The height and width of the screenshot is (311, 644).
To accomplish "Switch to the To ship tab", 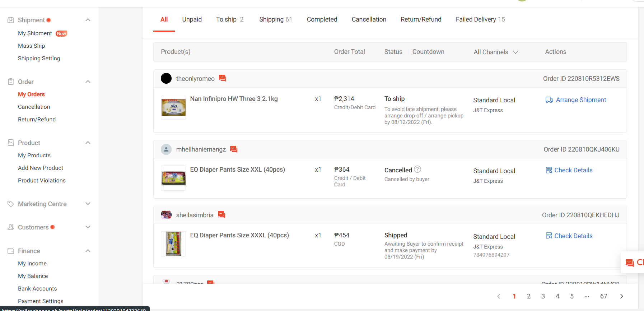I will [x=230, y=19].
